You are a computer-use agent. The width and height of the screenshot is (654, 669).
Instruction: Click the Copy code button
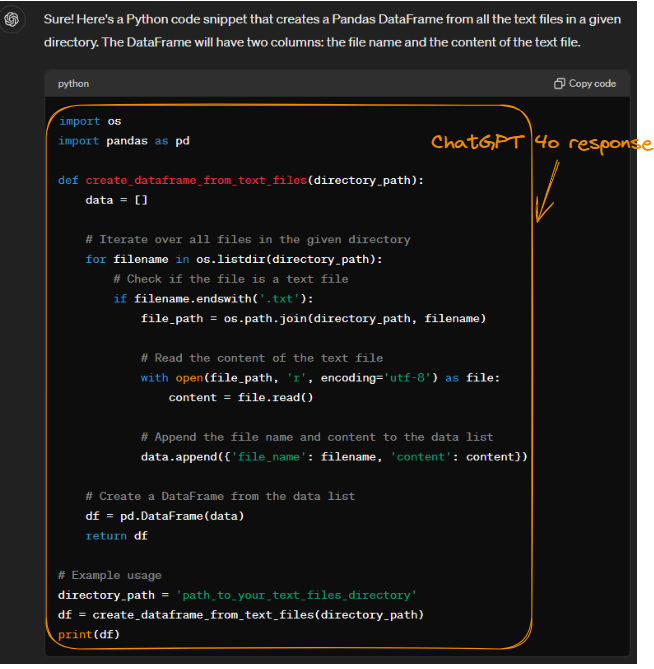coord(584,84)
